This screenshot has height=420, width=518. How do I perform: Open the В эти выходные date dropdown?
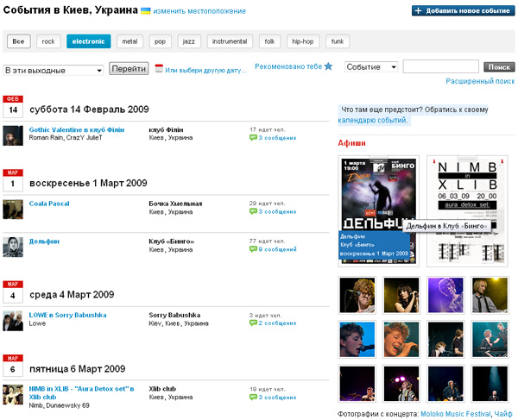pyautogui.click(x=54, y=70)
